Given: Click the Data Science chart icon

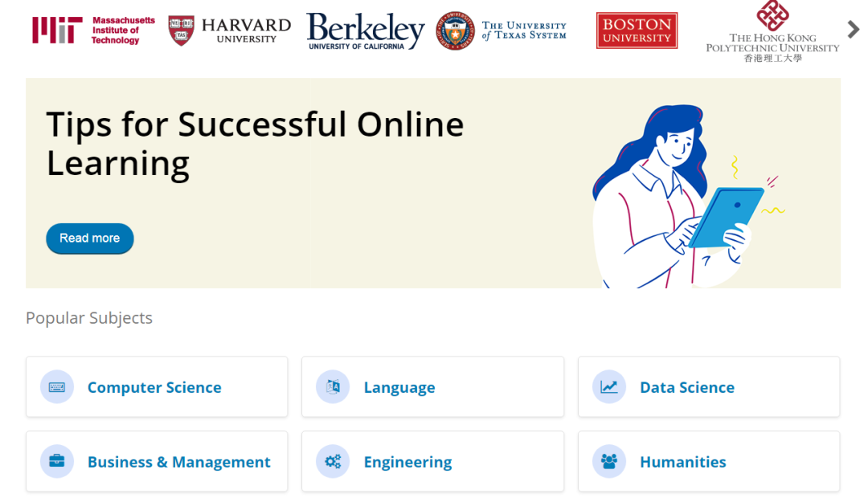Looking at the screenshot, I should pyautogui.click(x=609, y=387).
